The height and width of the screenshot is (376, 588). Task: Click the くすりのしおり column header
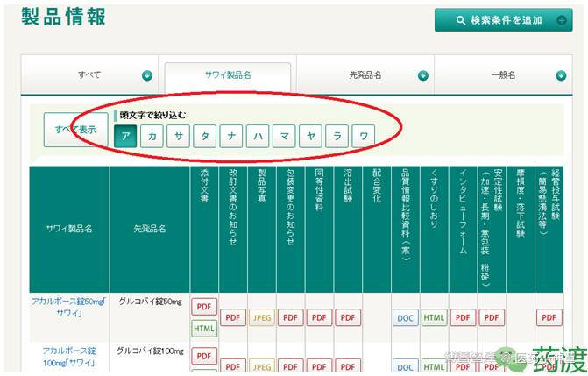tap(435, 230)
